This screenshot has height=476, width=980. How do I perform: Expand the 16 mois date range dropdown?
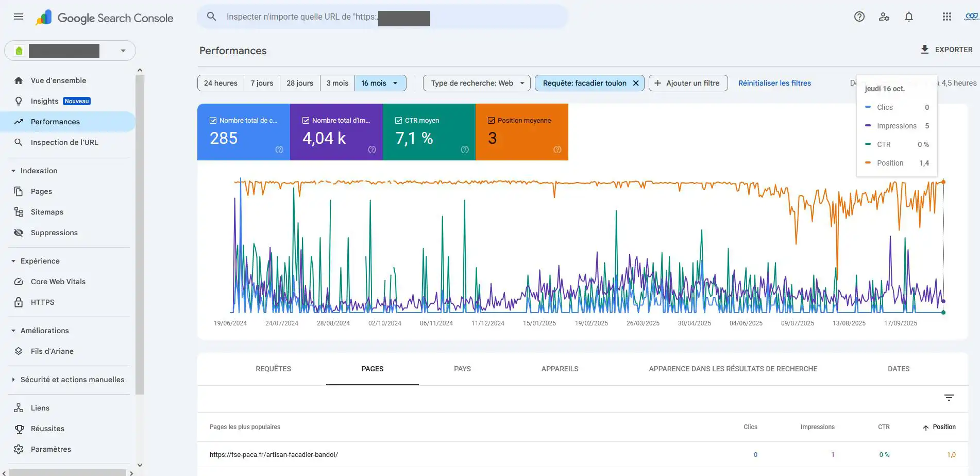[380, 83]
